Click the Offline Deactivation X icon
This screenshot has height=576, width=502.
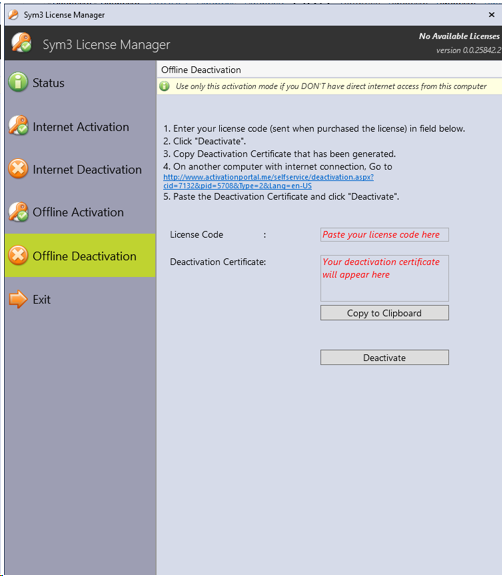pyautogui.click(x=18, y=255)
